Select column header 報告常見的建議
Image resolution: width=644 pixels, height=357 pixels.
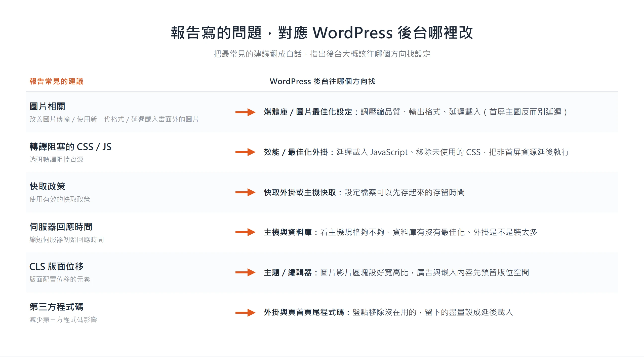[x=56, y=81]
